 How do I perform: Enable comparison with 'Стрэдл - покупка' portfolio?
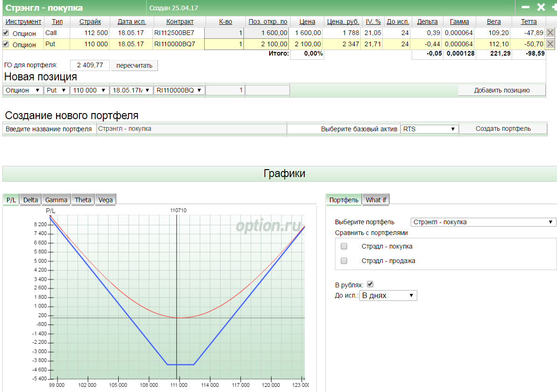[344, 246]
